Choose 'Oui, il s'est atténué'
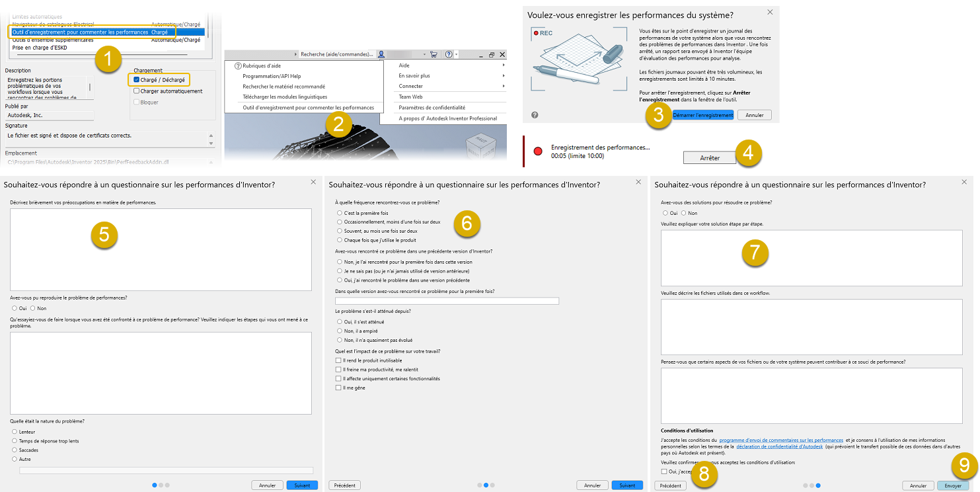This screenshot has height=492, width=980. [339, 322]
